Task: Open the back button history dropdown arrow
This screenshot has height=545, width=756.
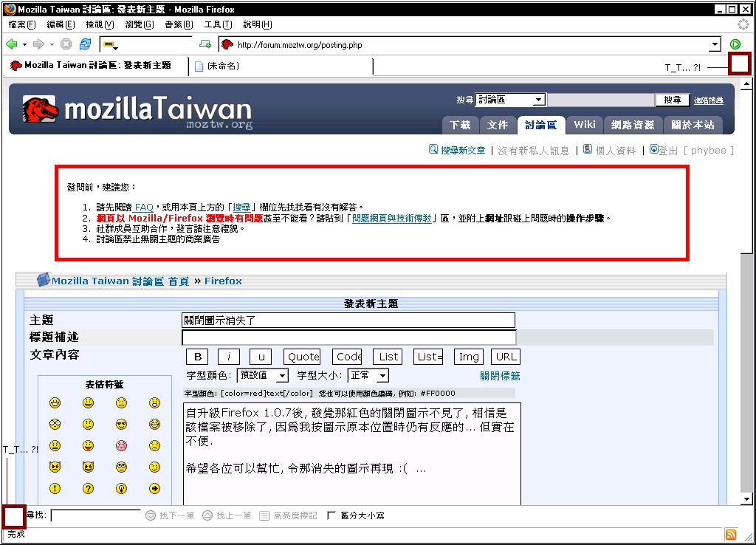Action: (24, 45)
